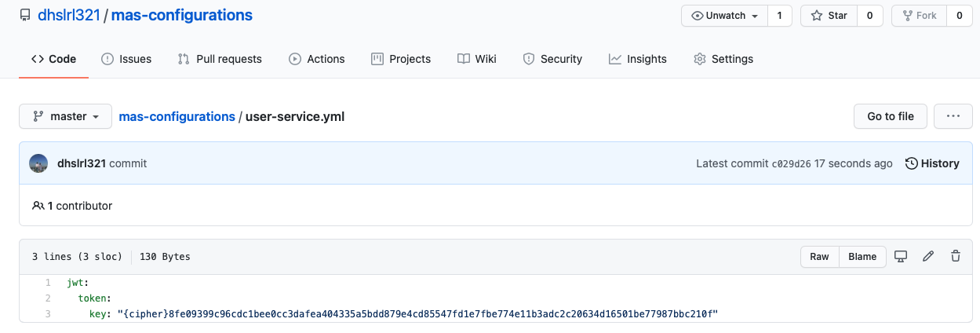
Task: Click the 1 contributor label
Action: tap(72, 206)
